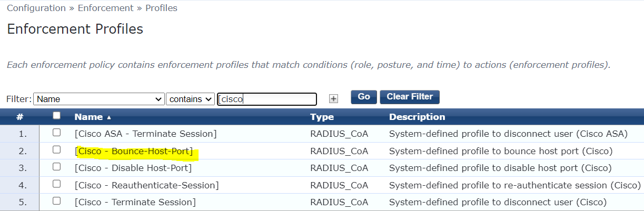
Task: Open the [Cisco ASA - Terminate Session] profile
Action: (x=145, y=134)
